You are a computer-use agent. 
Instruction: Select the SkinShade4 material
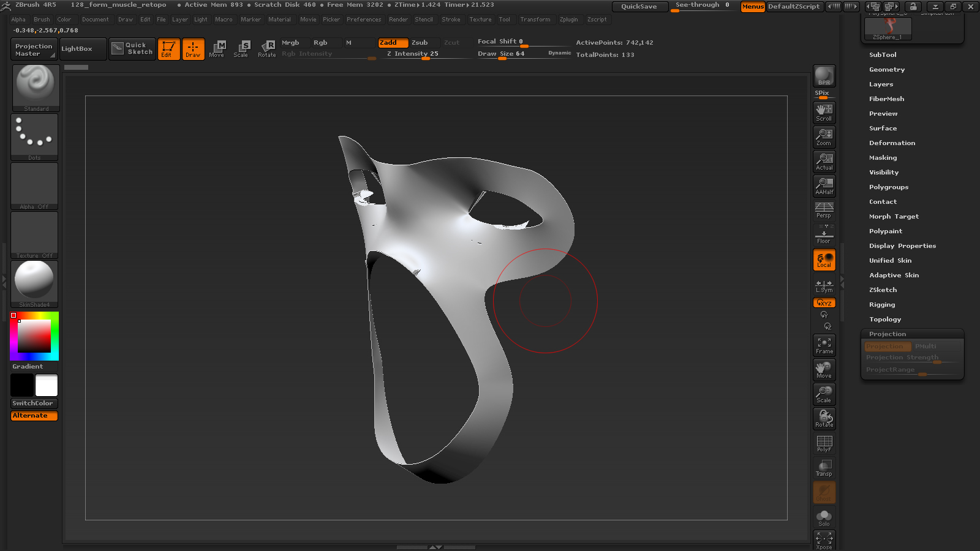(34, 283)
